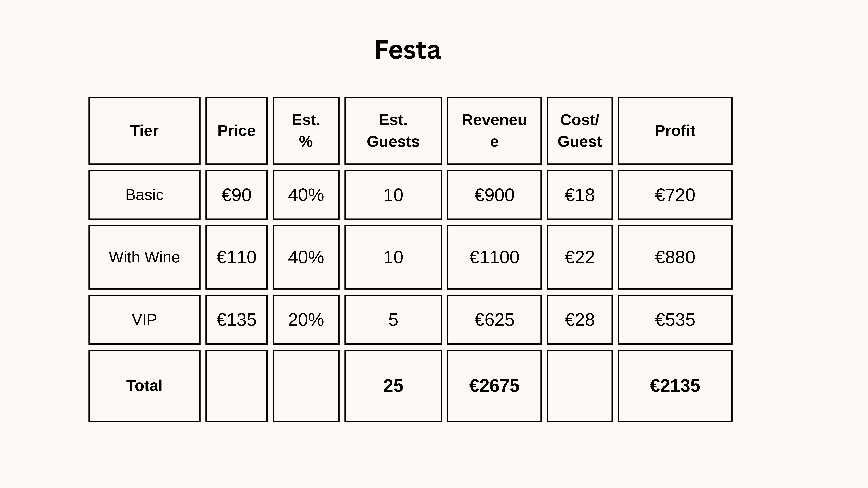
Task: Select the Price column header
Action: tap(236, 131)
